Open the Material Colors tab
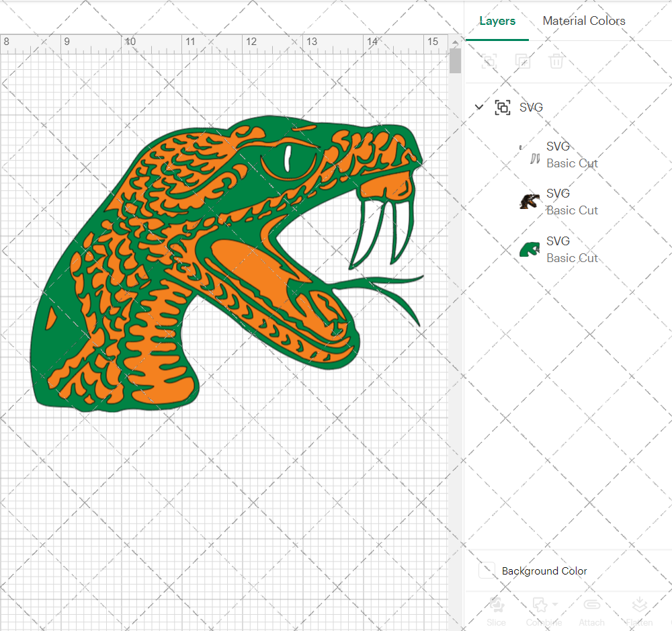 [584, 21]
